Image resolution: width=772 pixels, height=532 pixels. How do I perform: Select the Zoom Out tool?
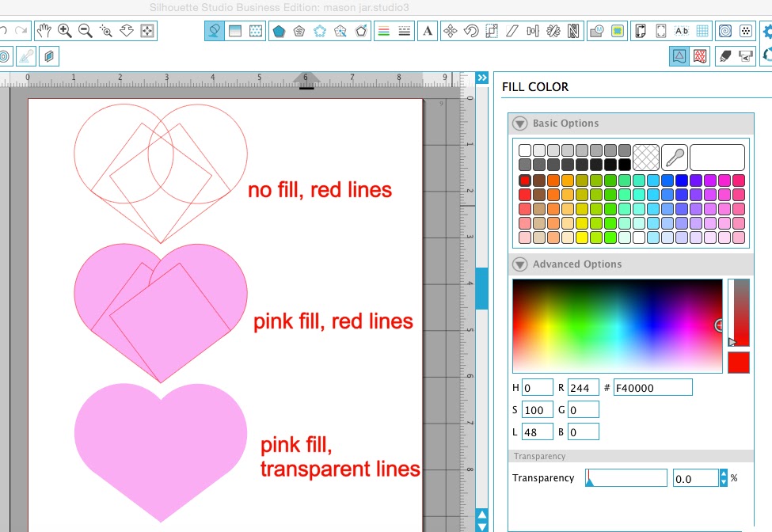tap(84, 31)
